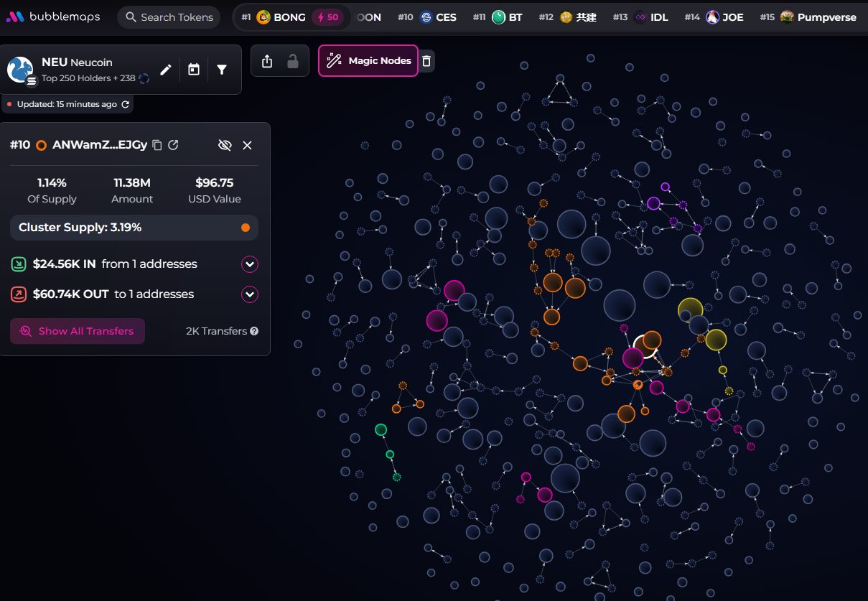Click the trash icon next to Magic Nodes

tap(426, 61)
